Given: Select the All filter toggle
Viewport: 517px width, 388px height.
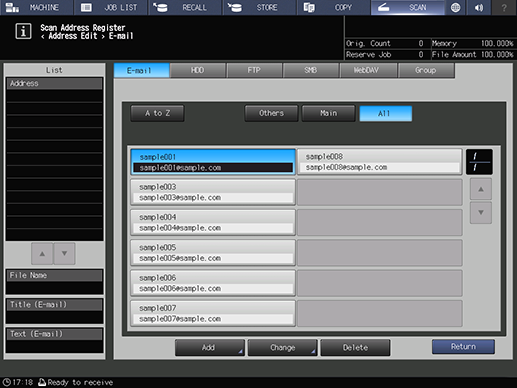Looking at the screenshot, I should [385, 114].
